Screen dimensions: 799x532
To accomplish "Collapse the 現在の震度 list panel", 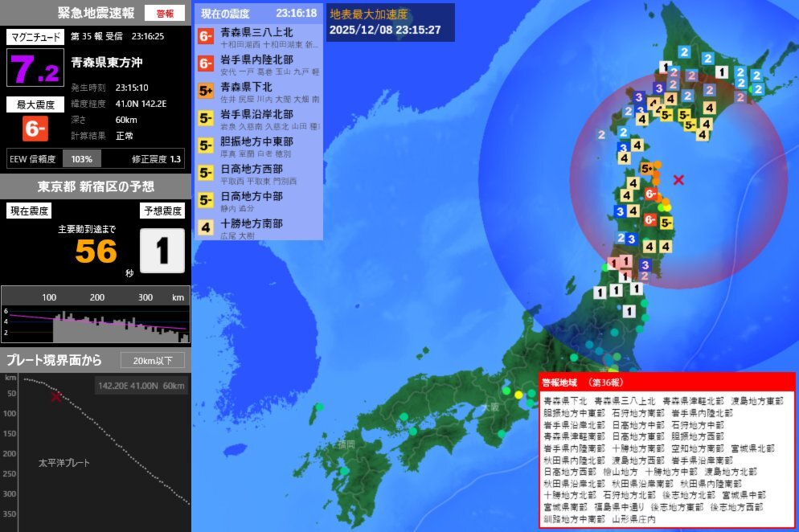I will [x=227, y=13].
